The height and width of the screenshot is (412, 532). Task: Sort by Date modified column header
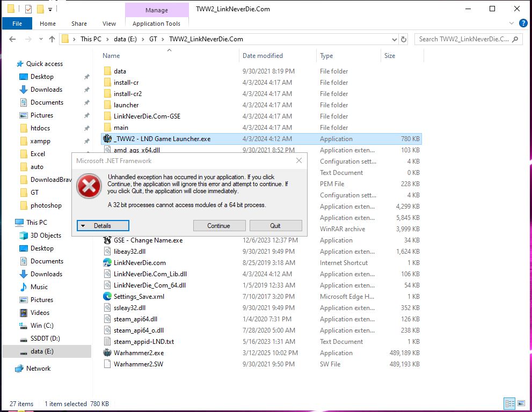coord(278,56)
